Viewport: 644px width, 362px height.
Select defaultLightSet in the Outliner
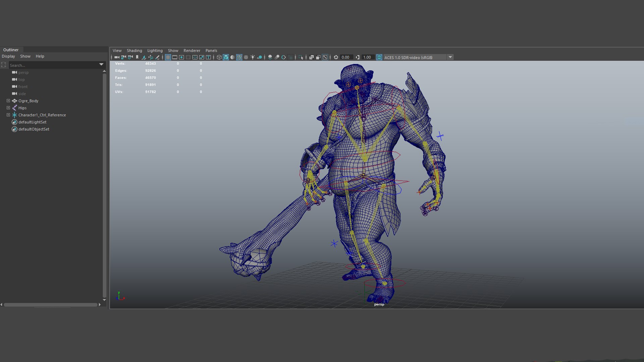tap(32, 122)
